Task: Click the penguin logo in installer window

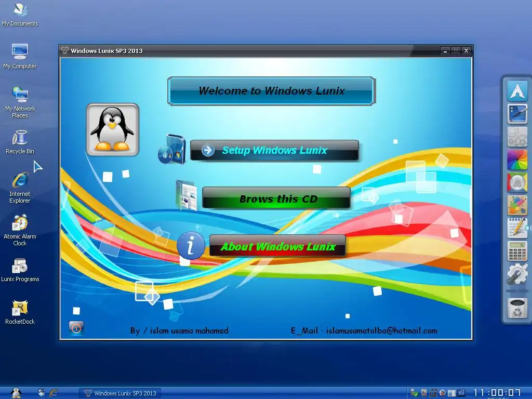Action: coord(113,129)
